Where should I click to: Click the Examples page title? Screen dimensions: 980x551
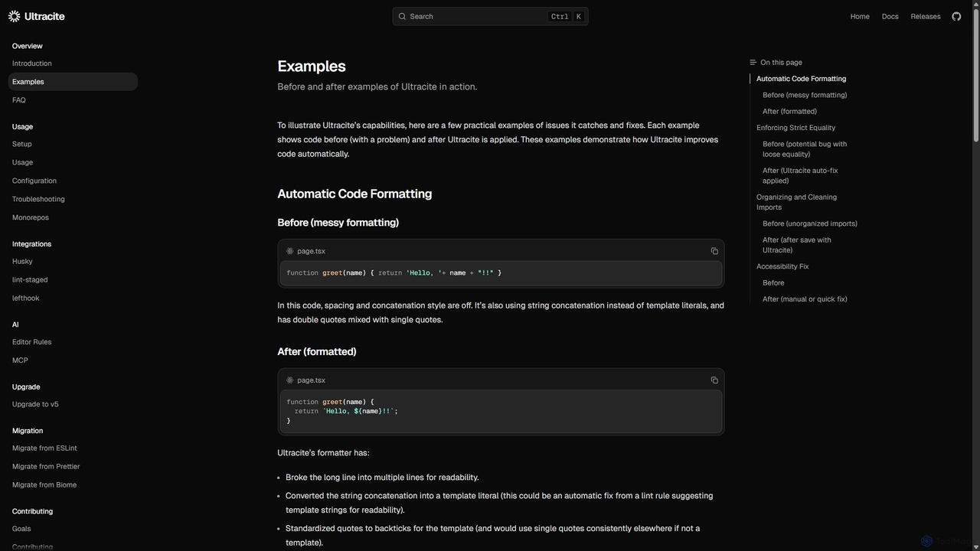[312, 66]
